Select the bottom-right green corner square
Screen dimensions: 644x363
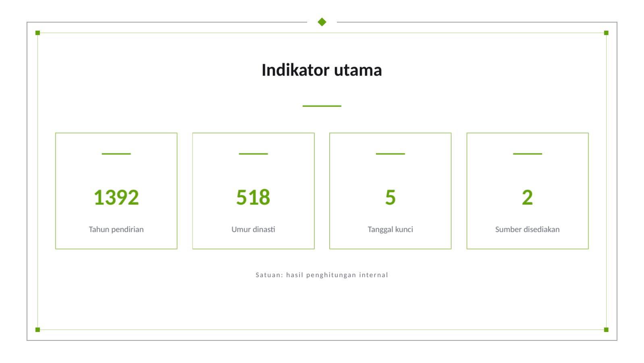pos(606,330)
